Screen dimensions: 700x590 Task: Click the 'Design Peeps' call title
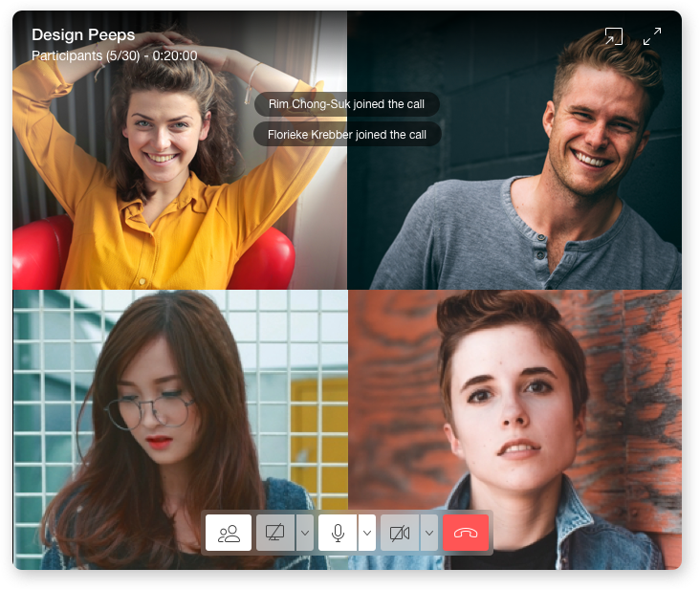tap(83, 34)
